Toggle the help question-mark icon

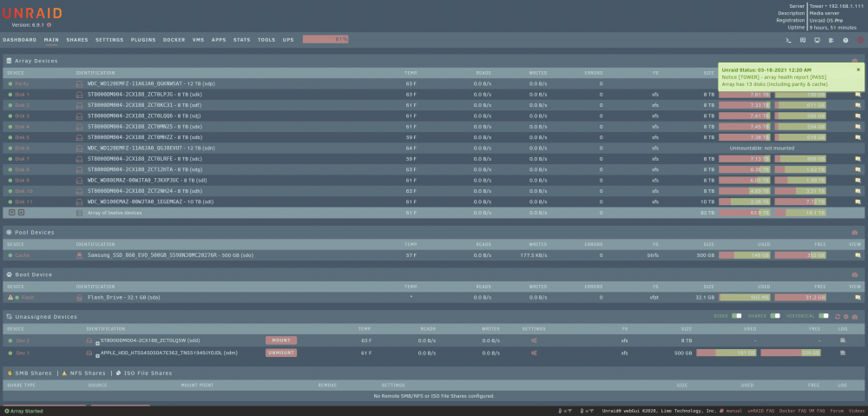[845, 40]
